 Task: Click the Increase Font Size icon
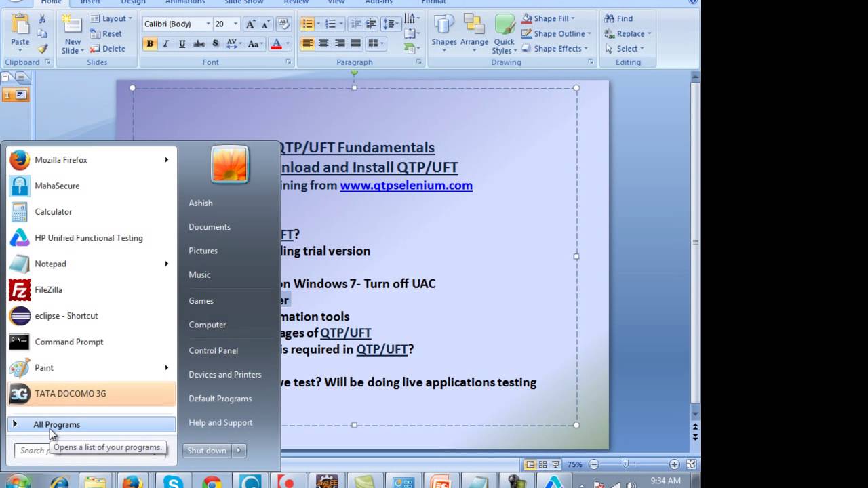point(251,24)
